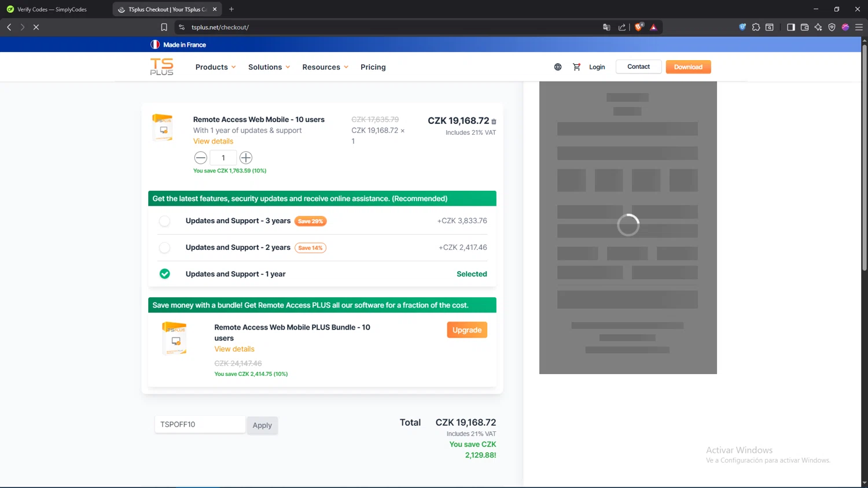Select Updates and Support 2 years option
This screenshot has height=488, width=868.
point(165,247)
